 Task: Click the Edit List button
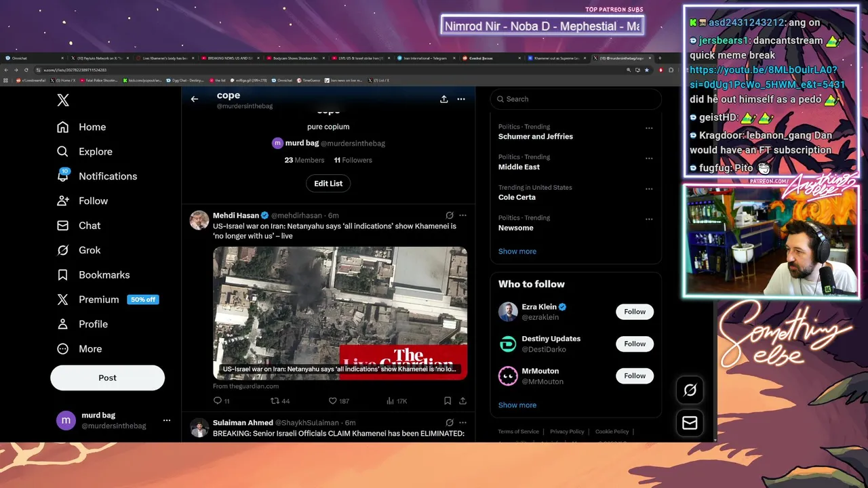pos(328,183)
